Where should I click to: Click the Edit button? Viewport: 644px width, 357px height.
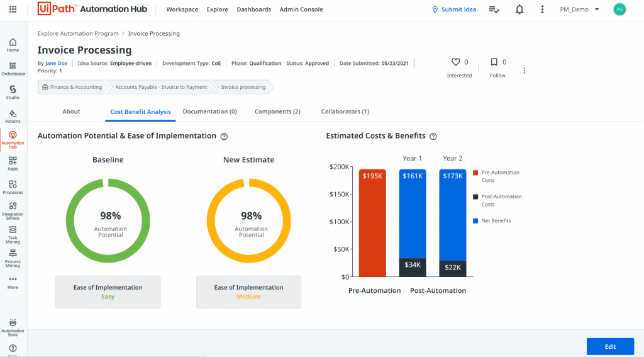[610, 346]
